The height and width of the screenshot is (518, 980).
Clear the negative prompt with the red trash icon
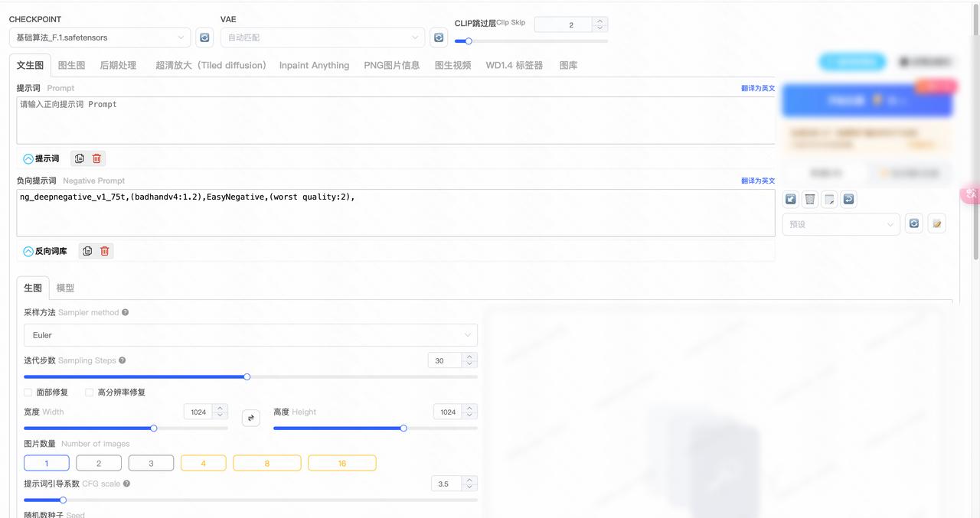[x=105, y=251]
